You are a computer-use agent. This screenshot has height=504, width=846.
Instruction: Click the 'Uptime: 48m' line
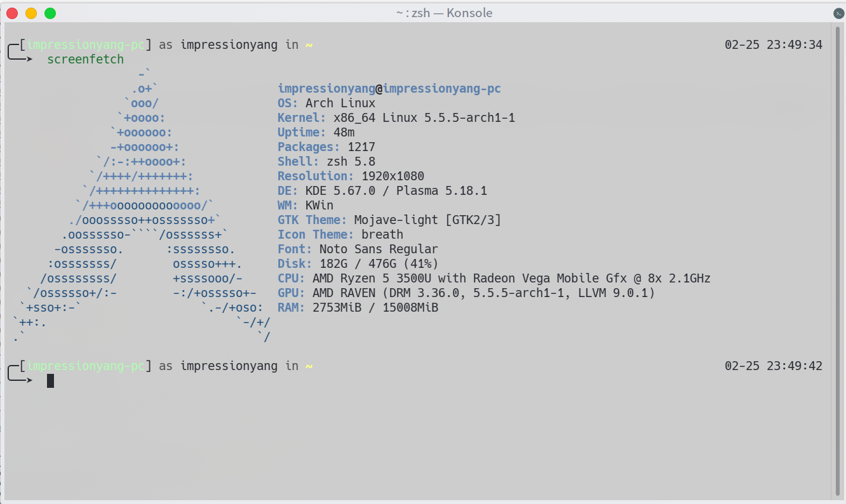tap(316, 133)
